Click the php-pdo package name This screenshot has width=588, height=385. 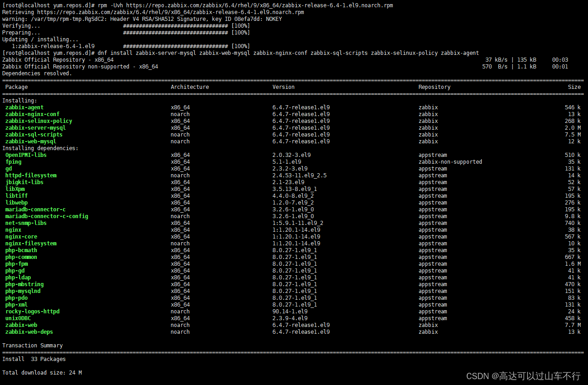point(16,298)
